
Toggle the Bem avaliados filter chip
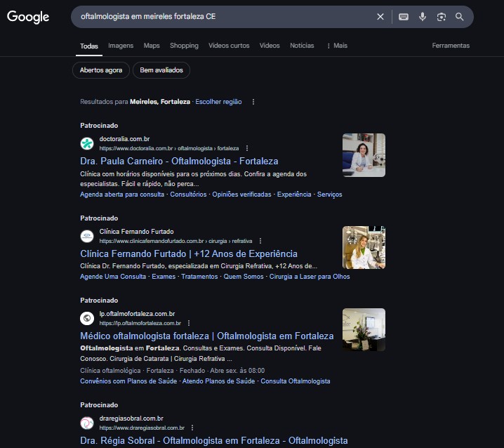coord(161,70)
